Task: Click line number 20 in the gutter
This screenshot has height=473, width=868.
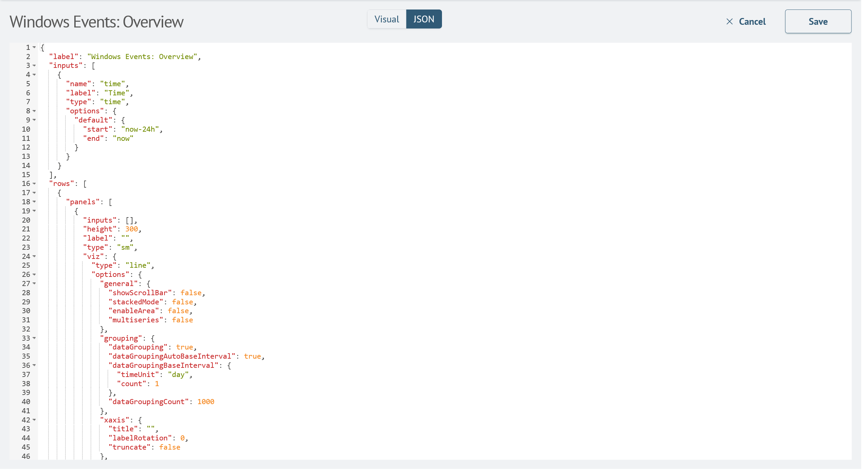Action: [x=26, y=220]
